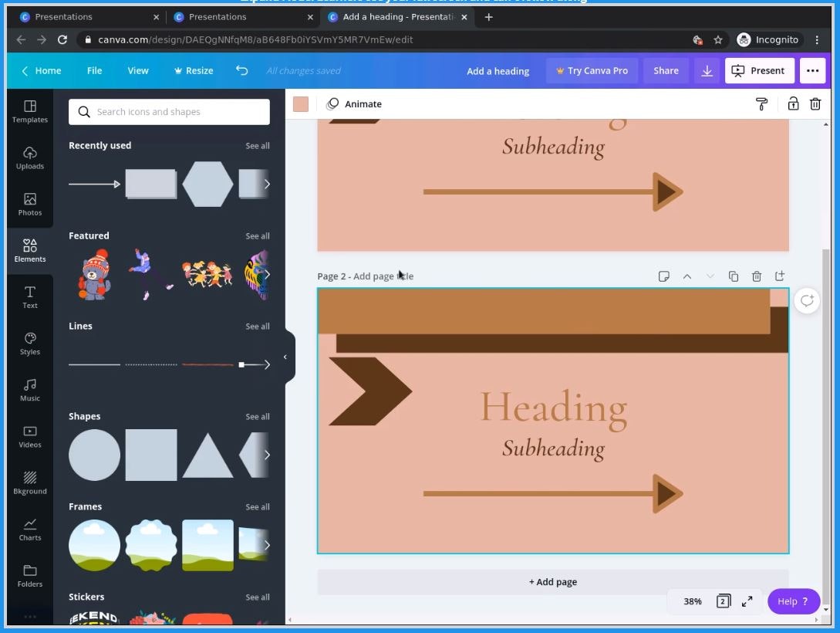The height and width of the screenshot is (633, 840).
Task: Insert the dotted line element
Action: point(151,364)
